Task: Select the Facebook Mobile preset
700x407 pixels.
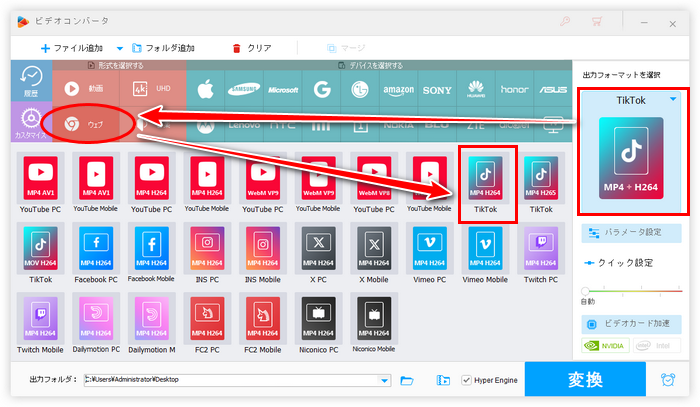Action: pyautogui.click(x=151, y=253)
